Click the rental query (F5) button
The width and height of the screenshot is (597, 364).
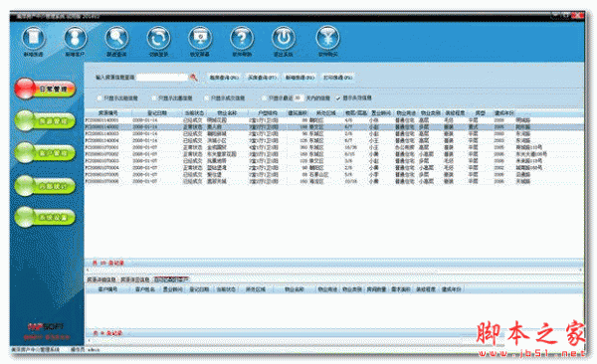[x=224, y=78]
